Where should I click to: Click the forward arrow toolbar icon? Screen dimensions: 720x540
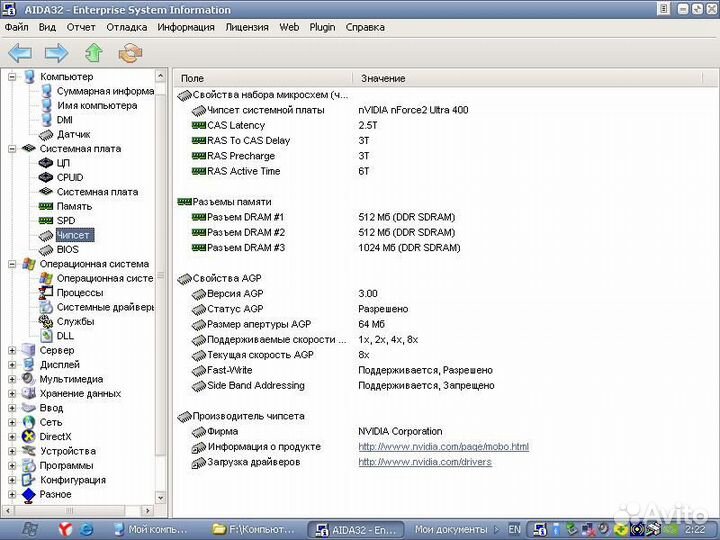pyautogui.click(x=56, y=53)
